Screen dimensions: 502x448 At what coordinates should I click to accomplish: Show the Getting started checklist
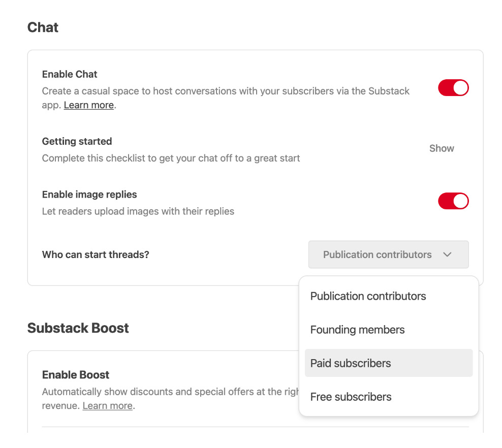[441, 148]
